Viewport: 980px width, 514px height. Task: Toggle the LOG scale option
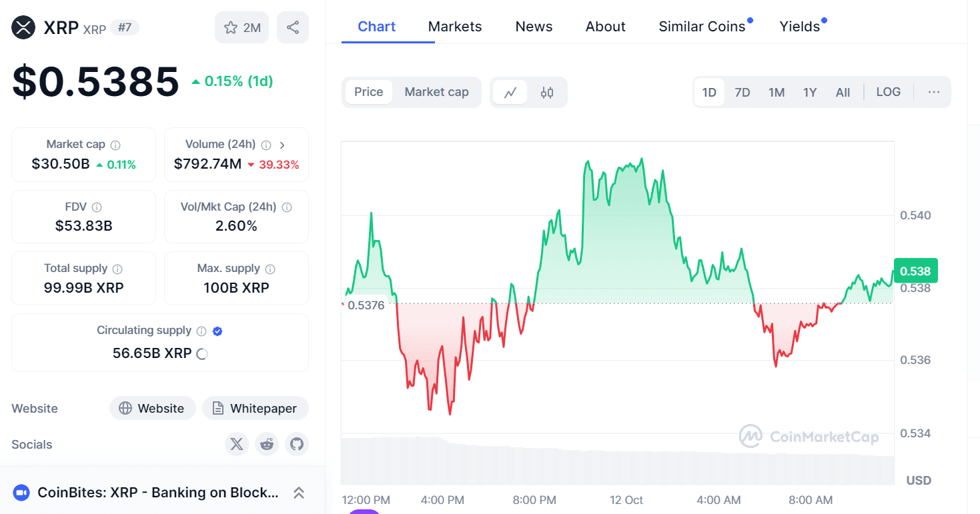click(x=888, y=92)
